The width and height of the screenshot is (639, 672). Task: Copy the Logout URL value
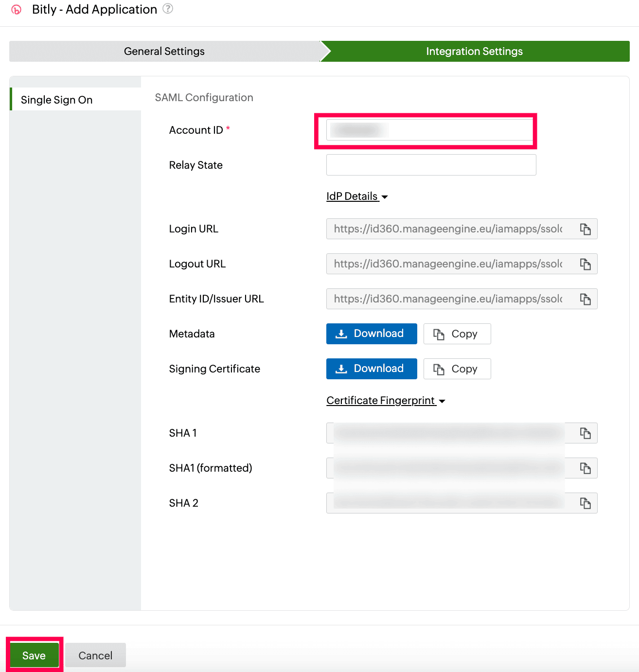[585, 264]
